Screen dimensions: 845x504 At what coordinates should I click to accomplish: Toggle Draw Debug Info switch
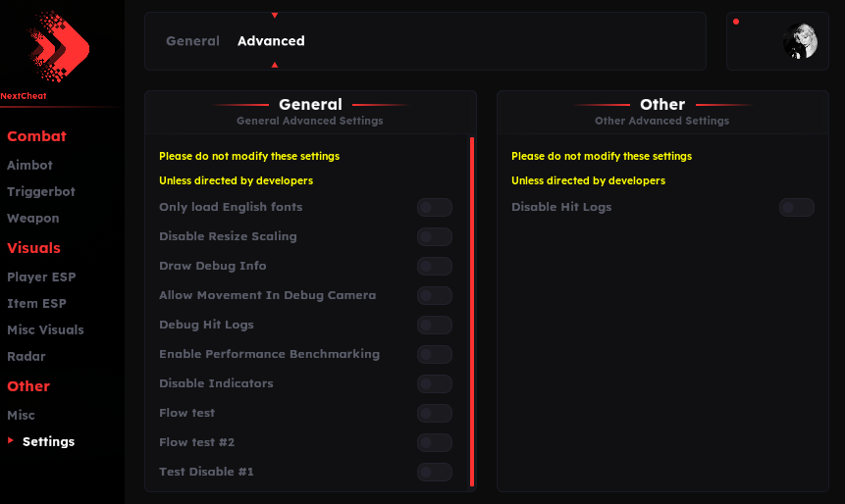point(434,266)
